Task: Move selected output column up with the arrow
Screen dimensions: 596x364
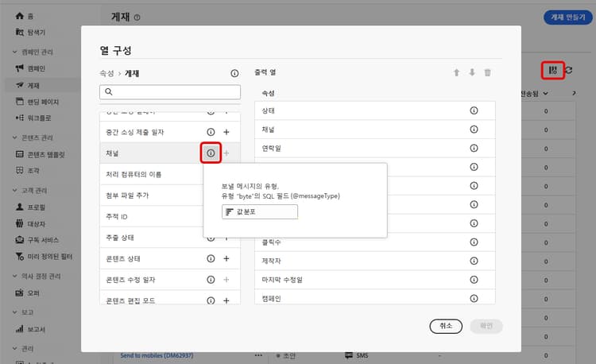Action: 456,72
